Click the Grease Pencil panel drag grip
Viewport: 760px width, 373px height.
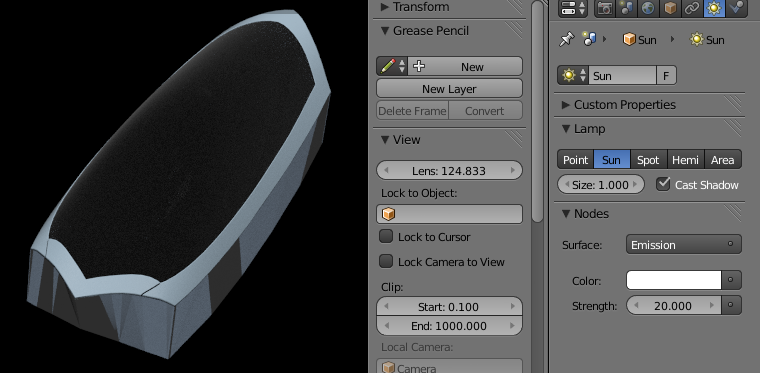tap(514, 31)
